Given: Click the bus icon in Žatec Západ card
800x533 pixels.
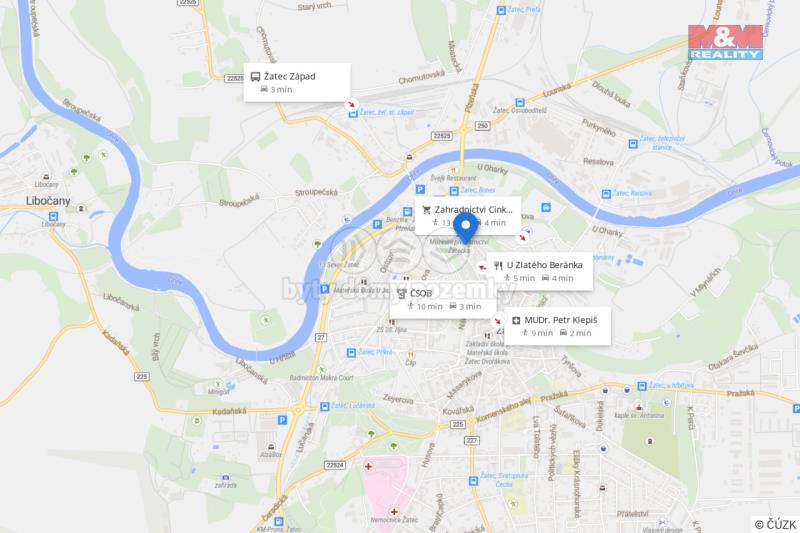Looking at the screenshot, I should click(x=256, y=77).
